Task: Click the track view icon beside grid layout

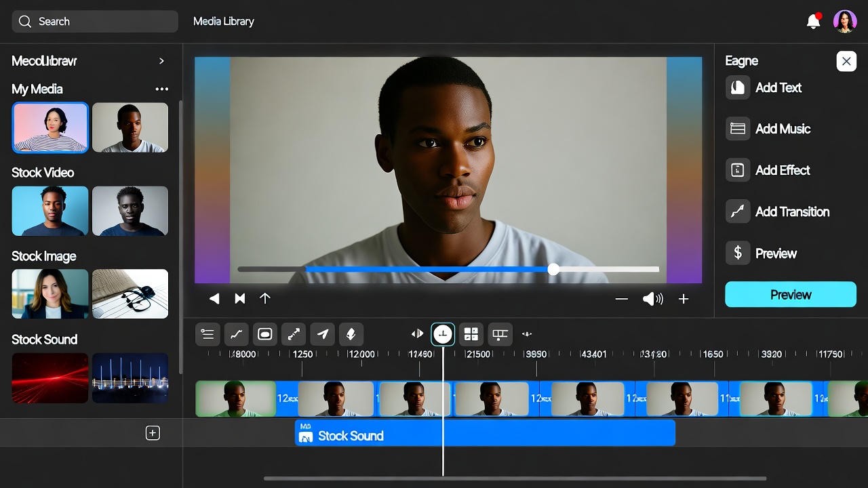Action: point(500,333)
